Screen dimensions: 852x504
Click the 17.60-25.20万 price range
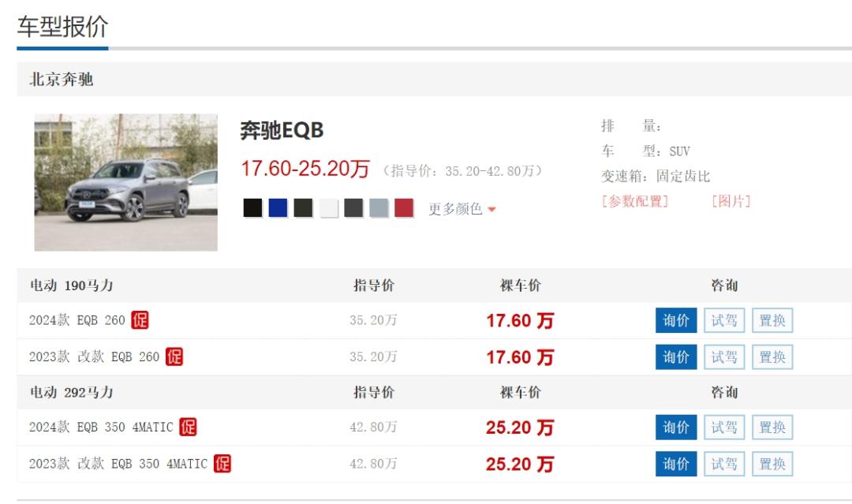(x=305, y=169)
